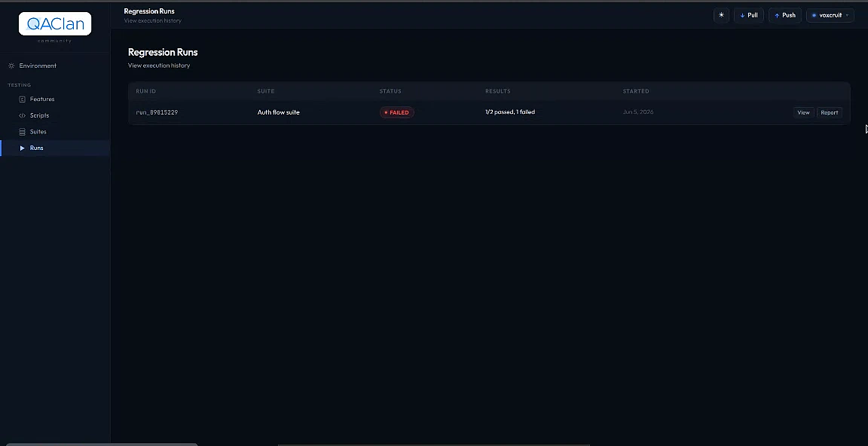The width and height of the screenshot is (868, 446).
Task: Click the RUN ID column header
Action: tap(145, 91)
